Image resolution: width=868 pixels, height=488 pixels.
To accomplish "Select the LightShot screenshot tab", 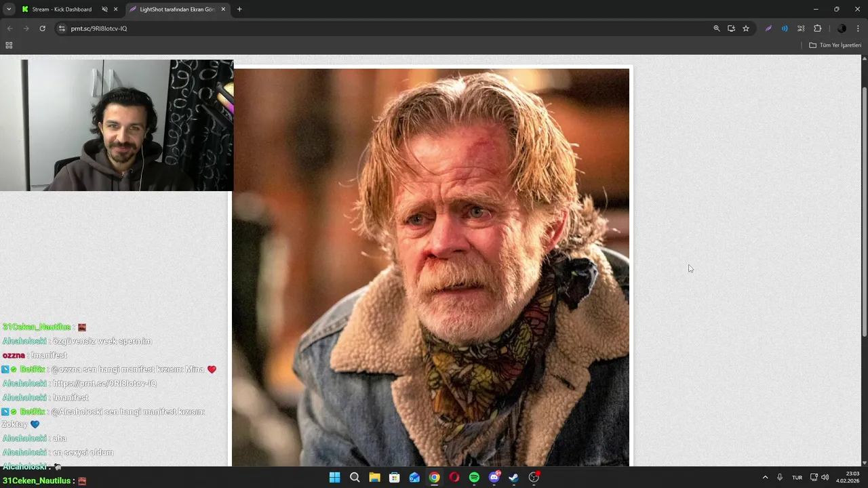I will (177, 9).
